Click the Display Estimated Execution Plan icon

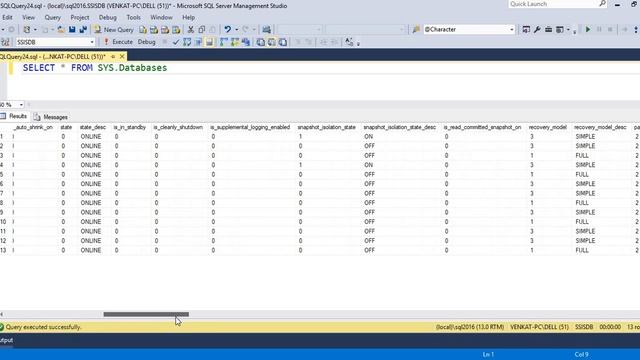coord(187,42)
